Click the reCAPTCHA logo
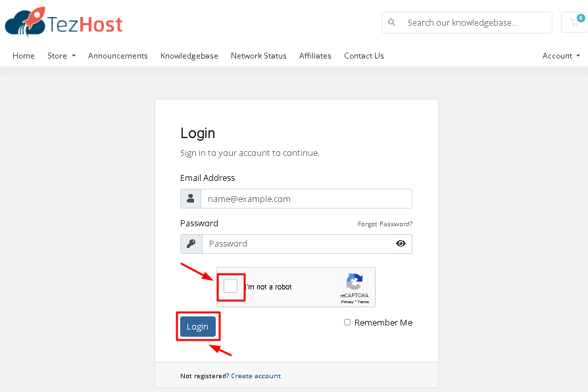The image size is (588, 392). pyautogui.click(x=355, y=282)
